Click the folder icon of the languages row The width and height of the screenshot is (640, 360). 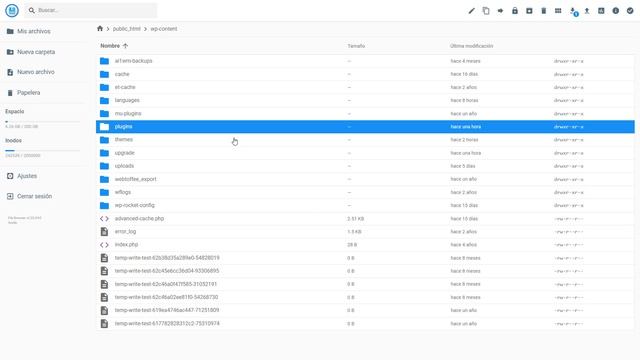(x=104, y=100)
